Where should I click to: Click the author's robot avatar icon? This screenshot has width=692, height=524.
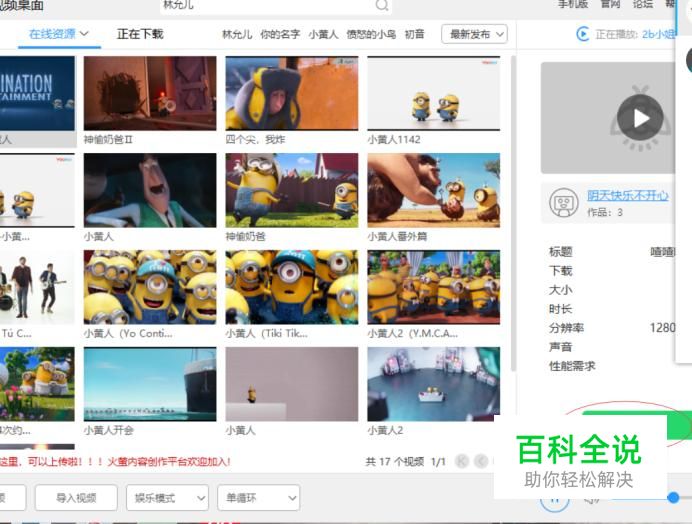click(564, 203)
